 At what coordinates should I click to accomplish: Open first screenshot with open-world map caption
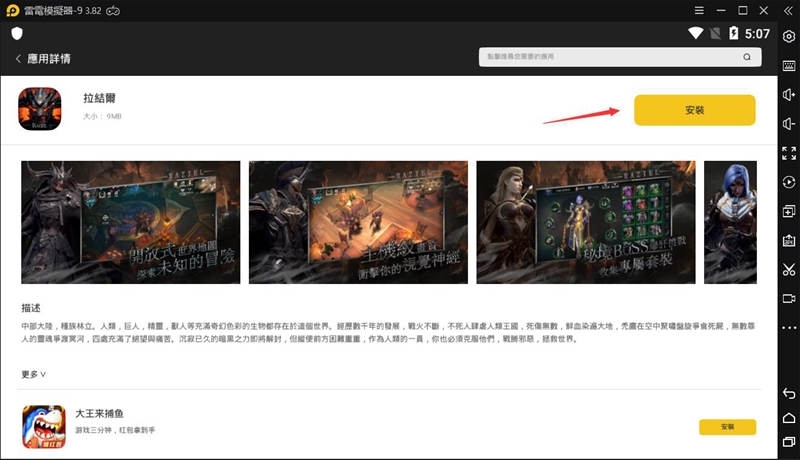coord(131,222)
